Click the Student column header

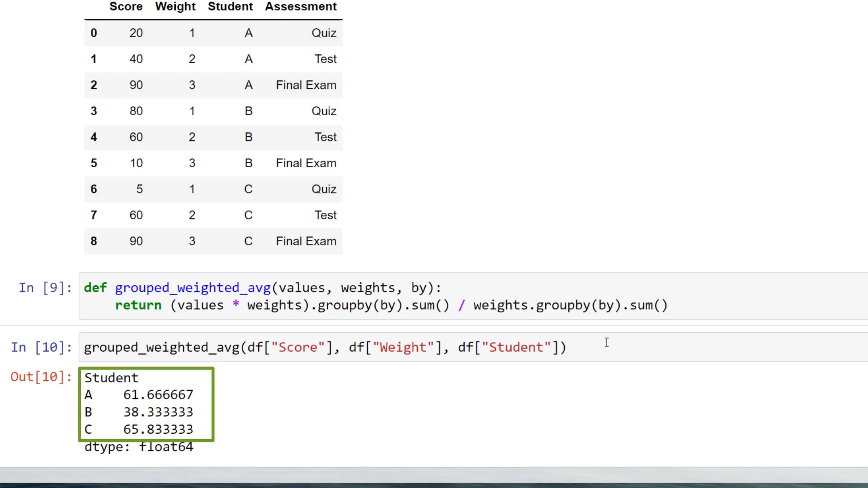coord(230,6)
